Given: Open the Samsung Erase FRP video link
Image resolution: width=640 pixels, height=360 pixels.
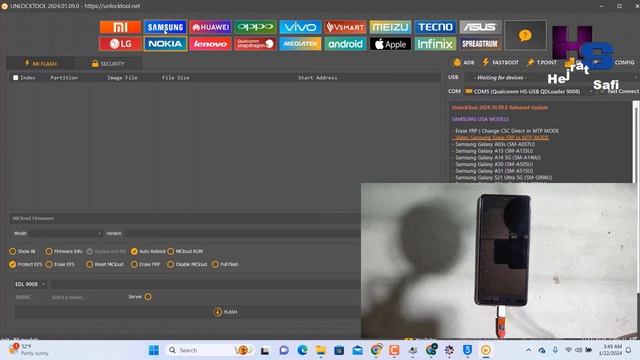Looking at the screenshot, I should (x=502, y=138).
